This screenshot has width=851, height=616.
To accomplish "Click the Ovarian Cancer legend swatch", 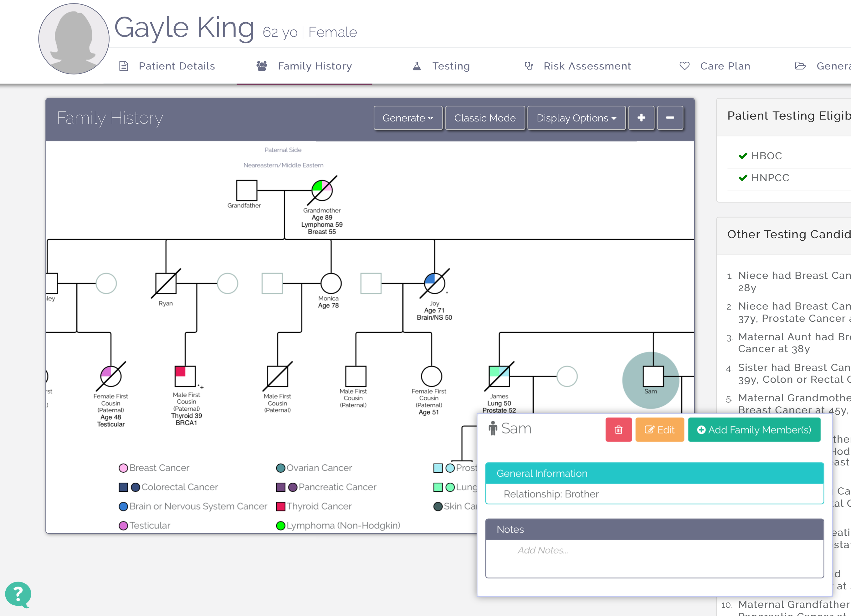I will [x=280, y=468].
